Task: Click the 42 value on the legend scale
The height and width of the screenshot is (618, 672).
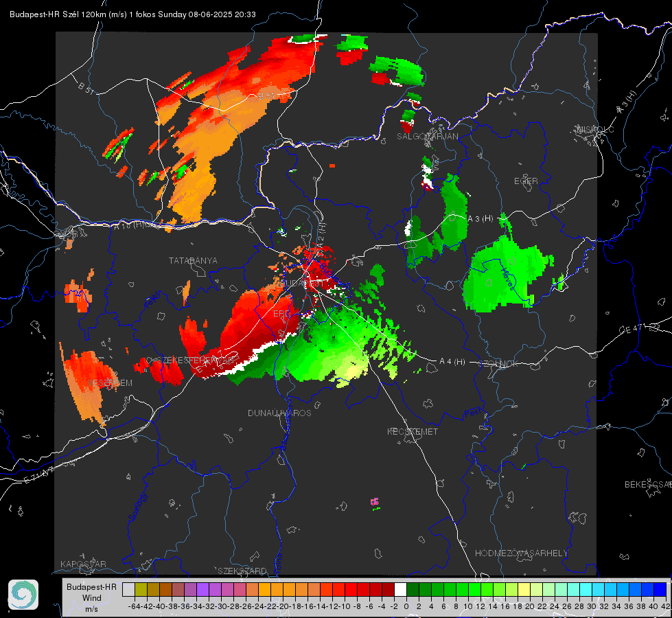Action: (x=666, y=606)
